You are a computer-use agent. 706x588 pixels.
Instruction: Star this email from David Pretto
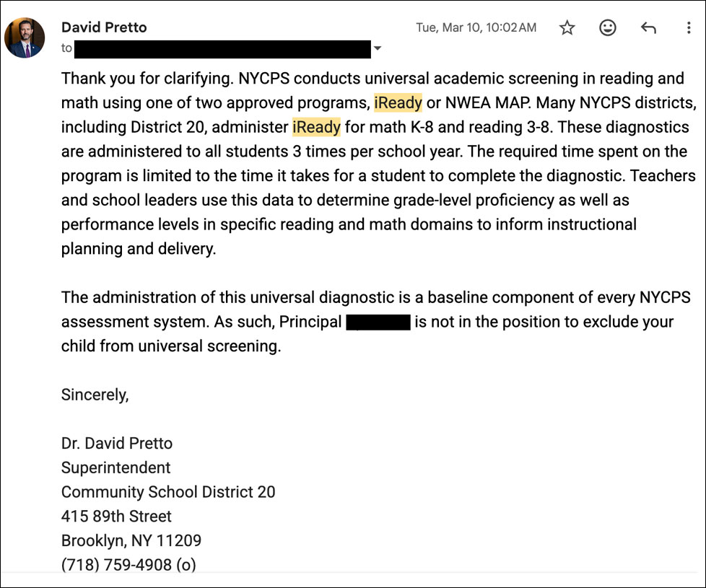567,28
